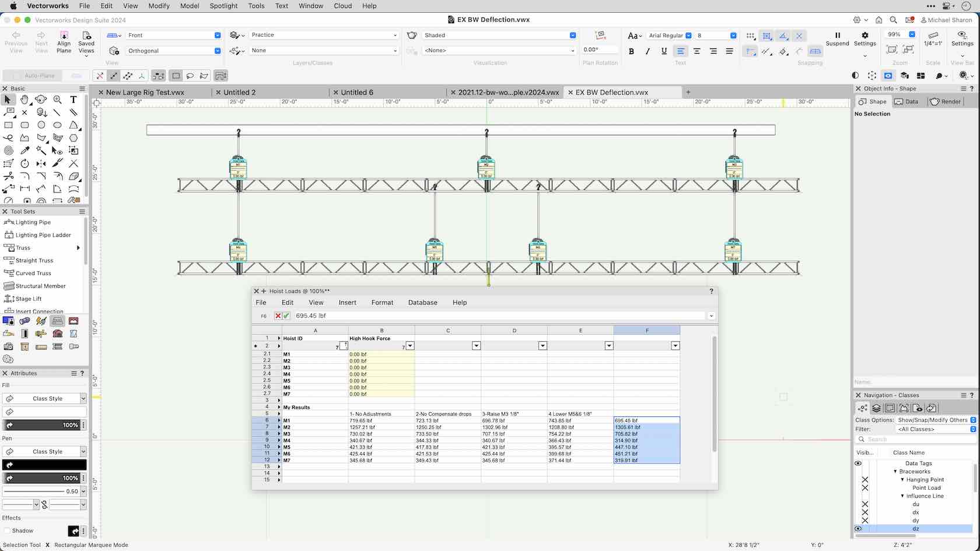Select the Text tool in the Basic palette
The width and height of the screenshot is (980, 551).
pyautogui.click(x=73, y=100)
